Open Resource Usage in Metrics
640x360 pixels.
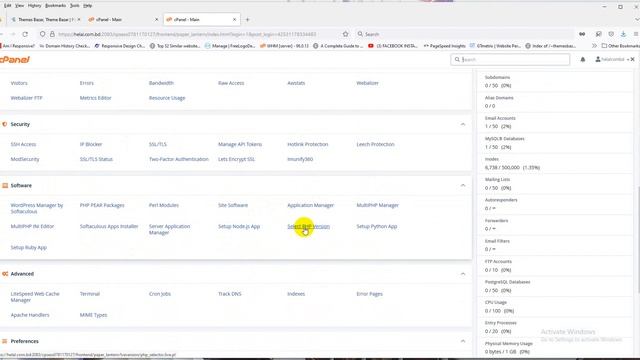167,98
